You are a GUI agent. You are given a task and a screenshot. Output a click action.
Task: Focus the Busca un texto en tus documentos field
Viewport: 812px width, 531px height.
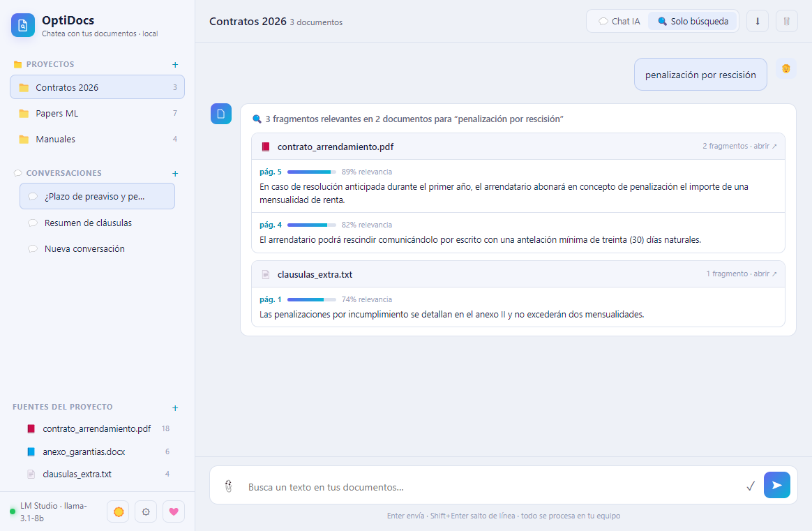pos(492,487)
